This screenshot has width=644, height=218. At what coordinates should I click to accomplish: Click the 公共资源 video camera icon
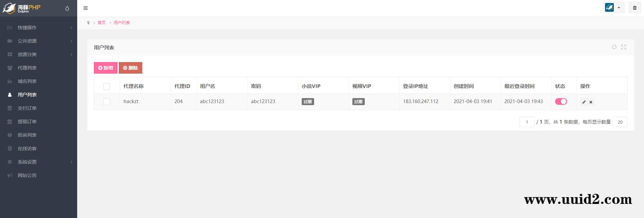coord(10,41)
